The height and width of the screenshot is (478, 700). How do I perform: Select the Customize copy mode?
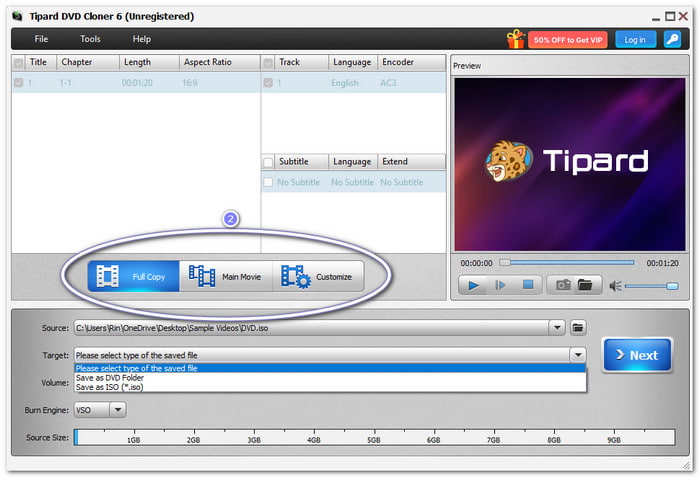point(318,276)
